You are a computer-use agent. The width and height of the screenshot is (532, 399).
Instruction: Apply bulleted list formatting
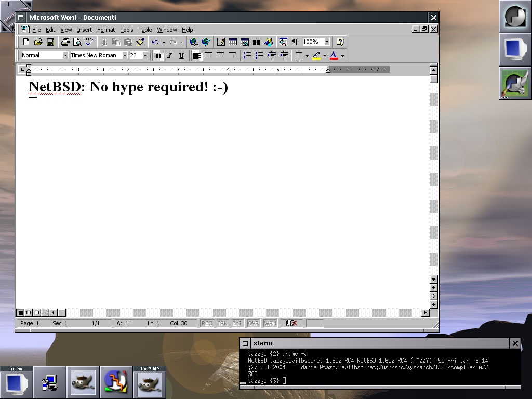click(x=259, y=55)
